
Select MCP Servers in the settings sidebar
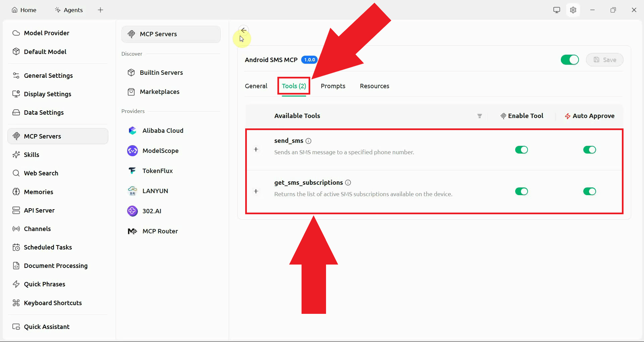click(58, 136)
